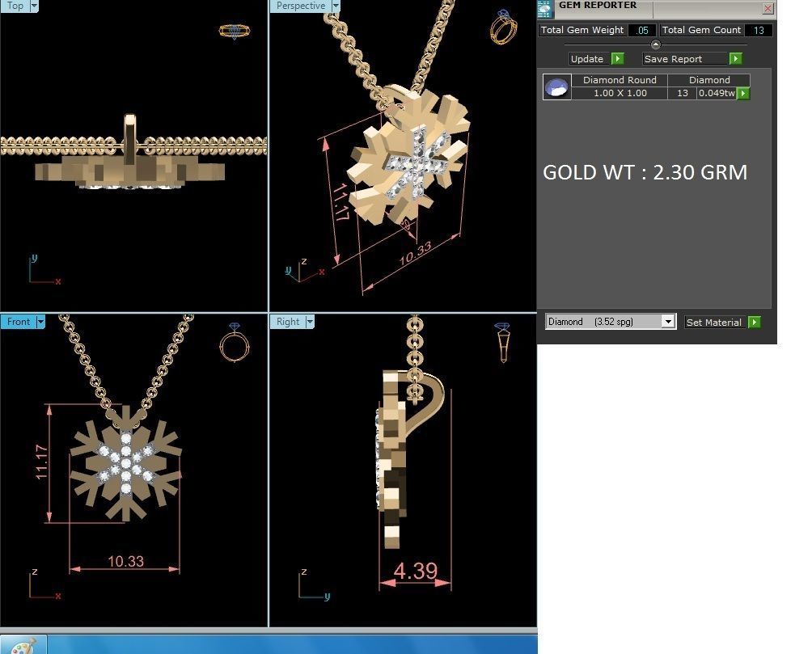Click the Gem Reporter title icon

(x=545, y=8)
